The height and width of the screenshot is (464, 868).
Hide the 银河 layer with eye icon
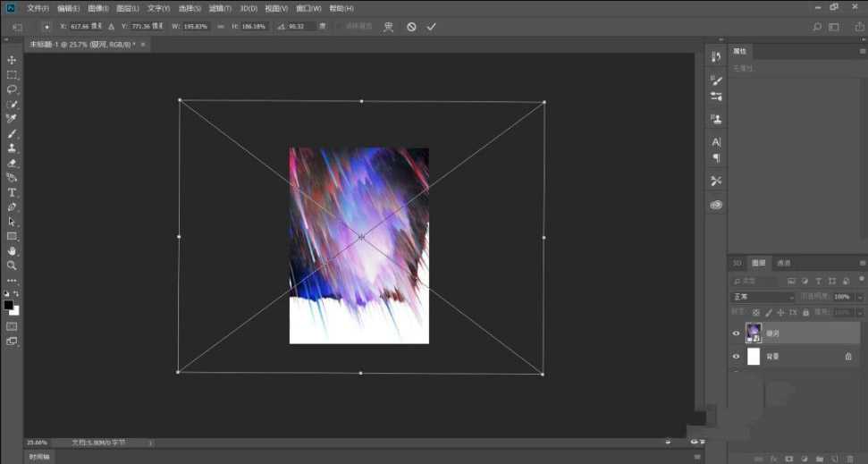click(737, 333)
